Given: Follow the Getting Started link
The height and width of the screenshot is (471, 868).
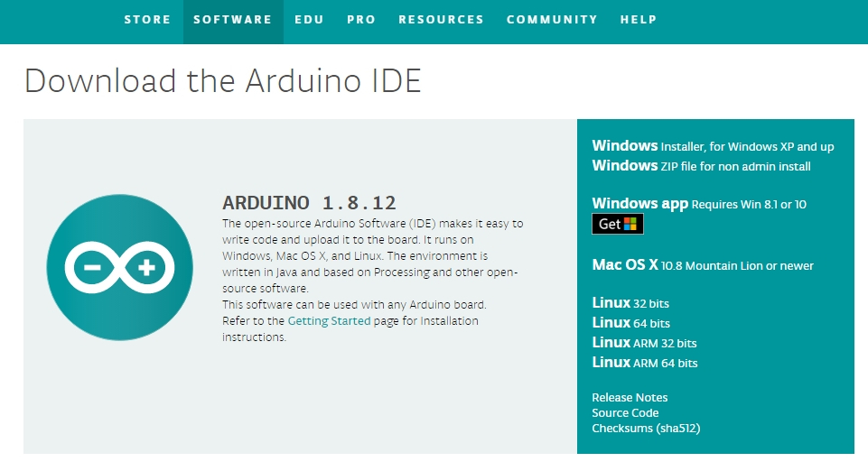Looking at the screenshot, I should pyautogui.click(x=329, y=321).
